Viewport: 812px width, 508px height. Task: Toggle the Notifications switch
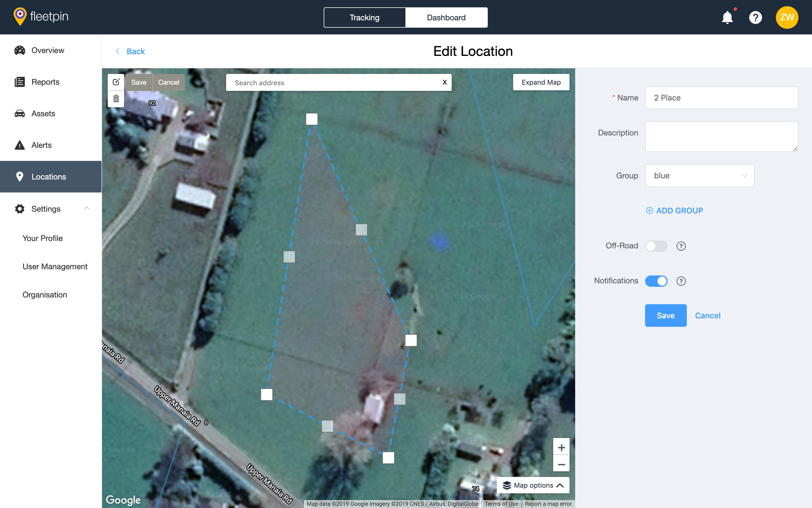click(656, 281)
